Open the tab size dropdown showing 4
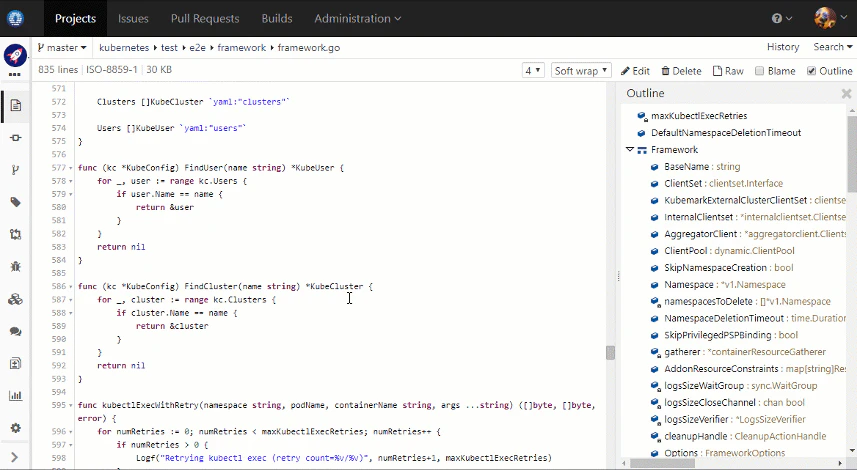857x470 pixels. tap(533, 70)
